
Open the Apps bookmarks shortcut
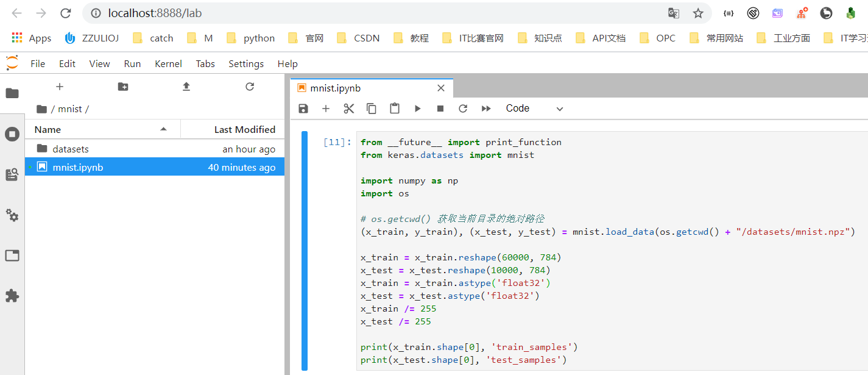[31, 38]
